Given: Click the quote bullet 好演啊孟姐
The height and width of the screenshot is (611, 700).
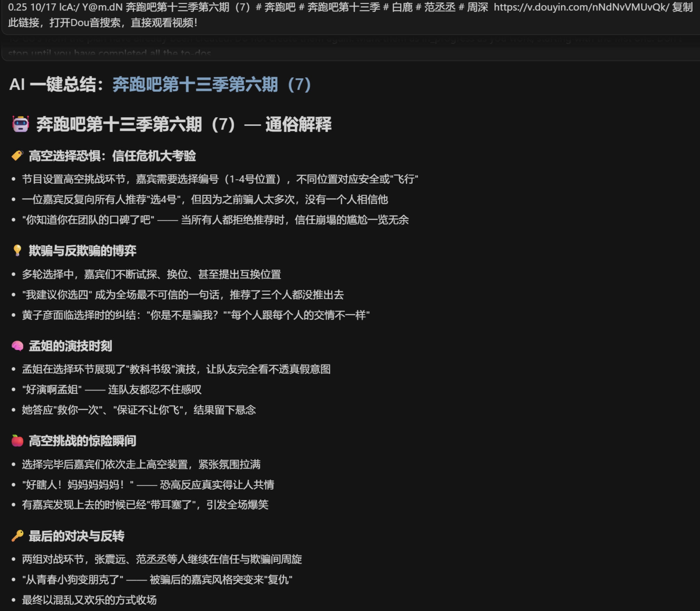Looking at the screenshot, I should click(x=111, y=390).
